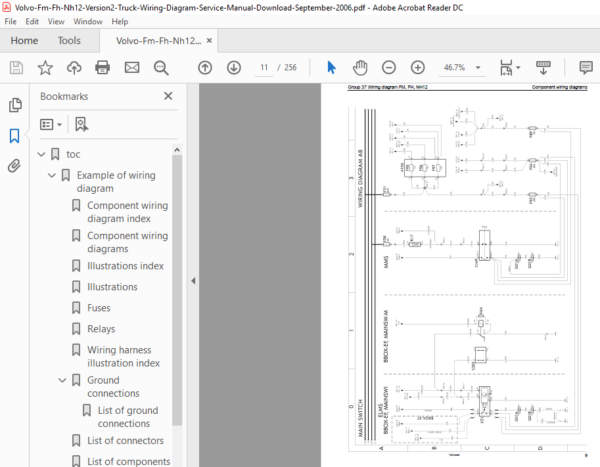Image resolution: width=600 pixels, height=467 pixels.
Task: Go to Example of wiring diagram bookmark
Action: (116, 182)
